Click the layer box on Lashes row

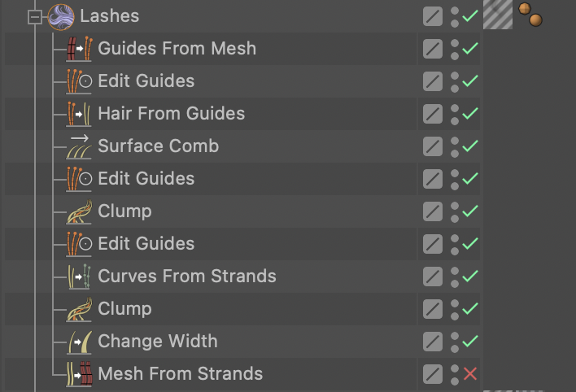pos(433,16)
